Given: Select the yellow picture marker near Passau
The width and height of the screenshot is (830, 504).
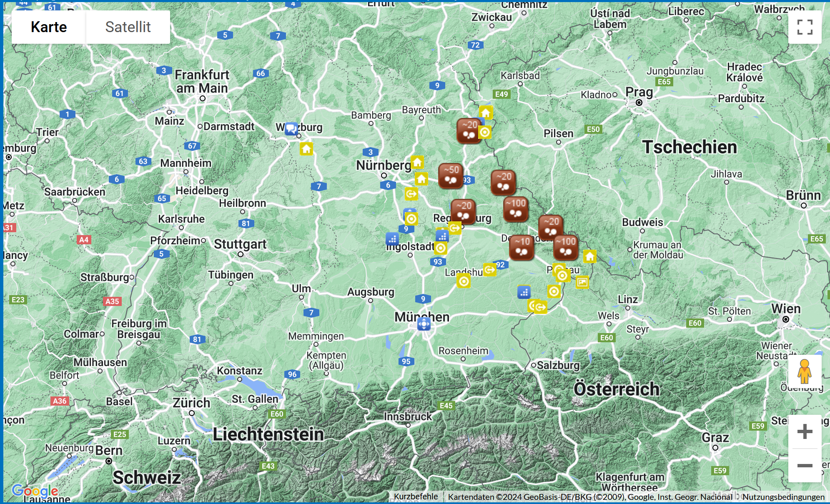Looking at the screenshot, I should pos(582,282).
